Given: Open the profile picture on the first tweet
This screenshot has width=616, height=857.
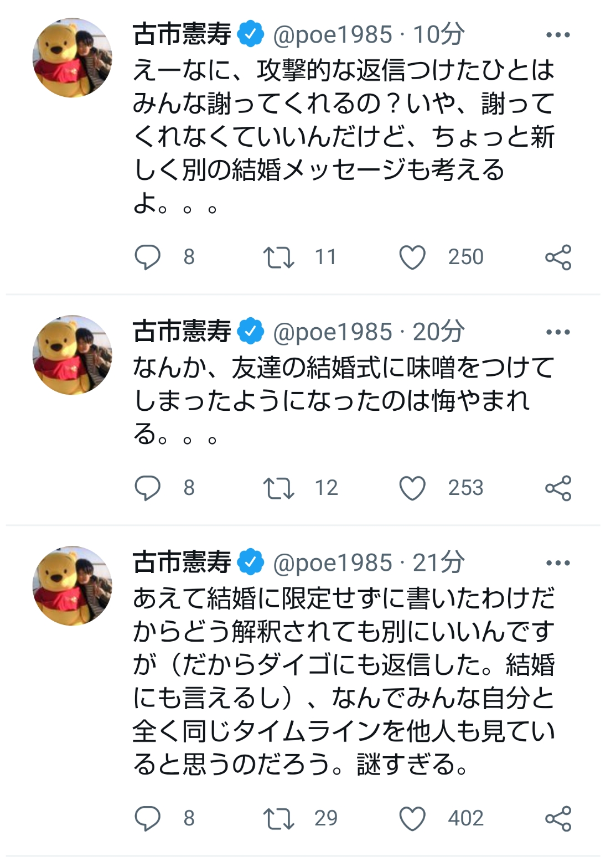Looking at the screenshot, I should point(72,58).
